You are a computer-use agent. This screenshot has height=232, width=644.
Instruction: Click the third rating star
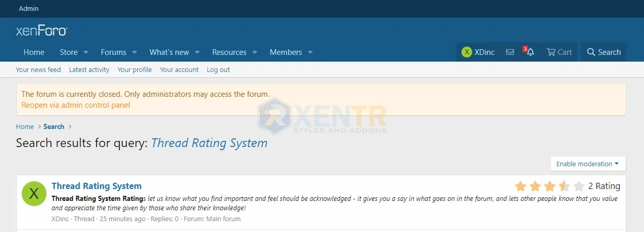549,186
